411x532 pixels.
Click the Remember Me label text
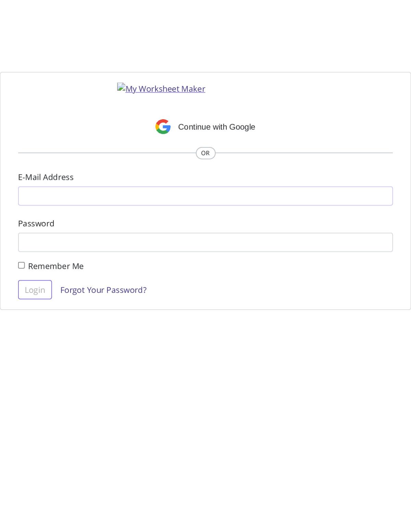pos(56,266)
